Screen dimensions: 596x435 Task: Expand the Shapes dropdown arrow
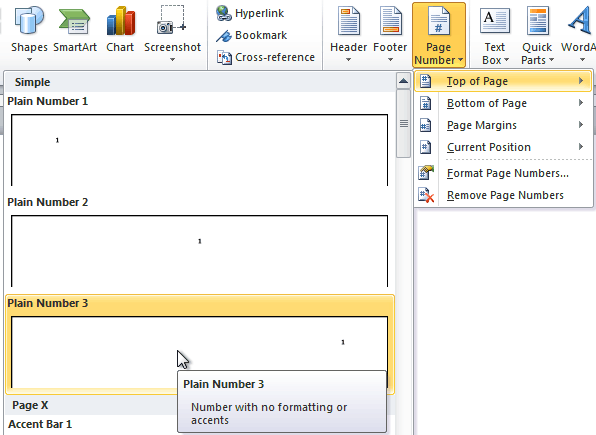[x=29, y=60]
